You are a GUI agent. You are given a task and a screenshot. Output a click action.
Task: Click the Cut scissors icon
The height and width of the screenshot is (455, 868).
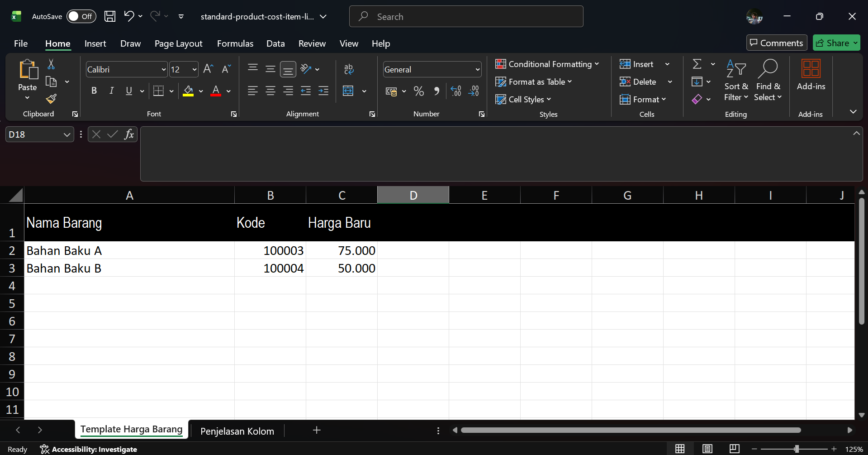coord(51,64)
